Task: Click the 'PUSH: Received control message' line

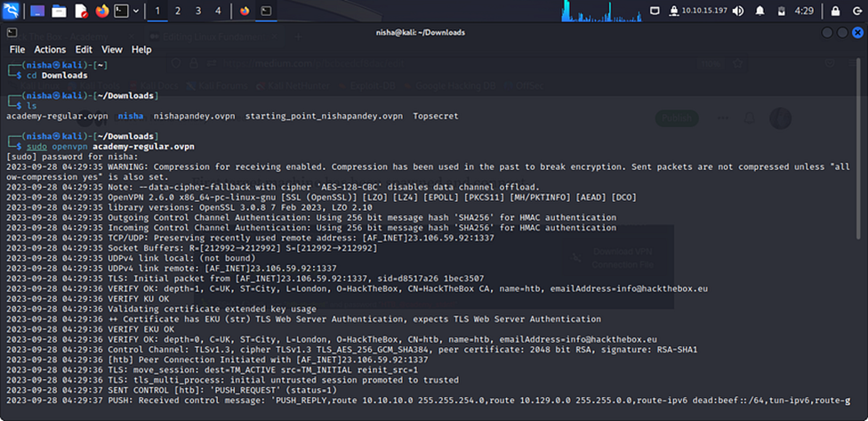Action: 429,400
